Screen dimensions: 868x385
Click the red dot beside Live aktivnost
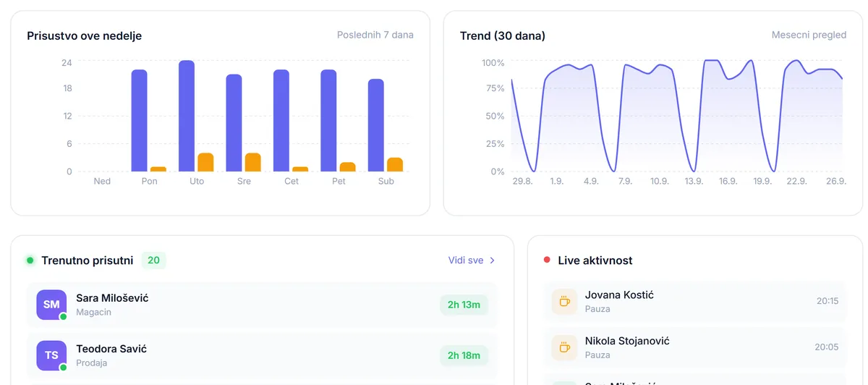click(547, 261)
